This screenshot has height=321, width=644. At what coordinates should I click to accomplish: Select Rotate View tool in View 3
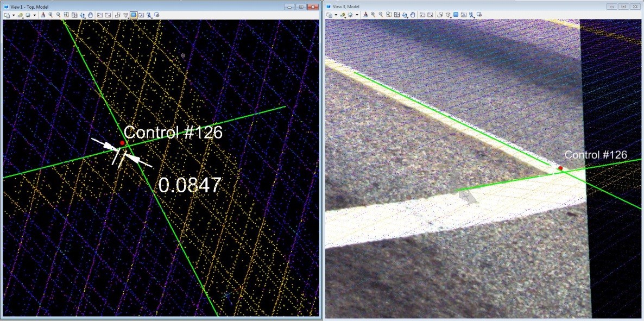[x=404, y=15]
